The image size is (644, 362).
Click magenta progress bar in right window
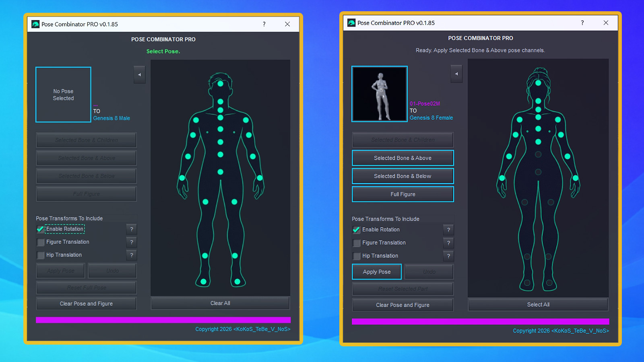pyautogui.click(x=480, y=321)
